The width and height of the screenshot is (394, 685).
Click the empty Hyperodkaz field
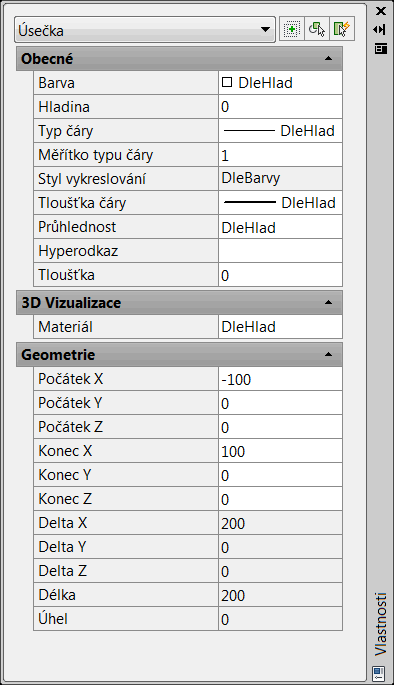[x=280, y=251]
